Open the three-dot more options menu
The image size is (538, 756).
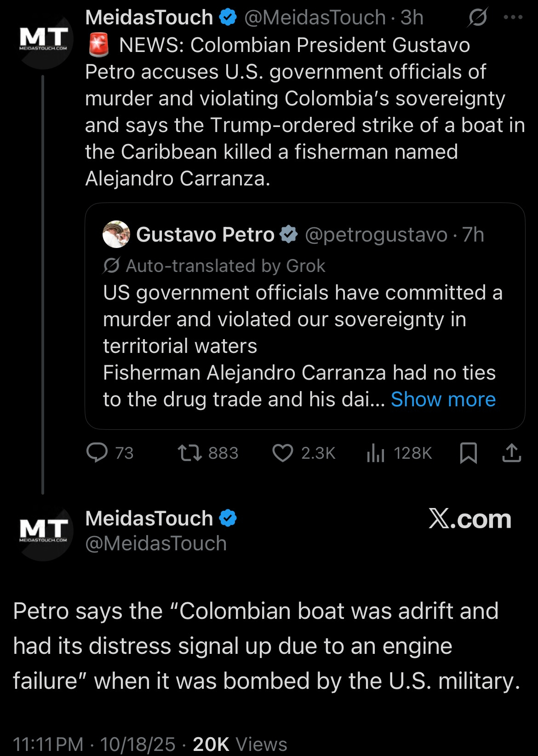tap(513, 17)
